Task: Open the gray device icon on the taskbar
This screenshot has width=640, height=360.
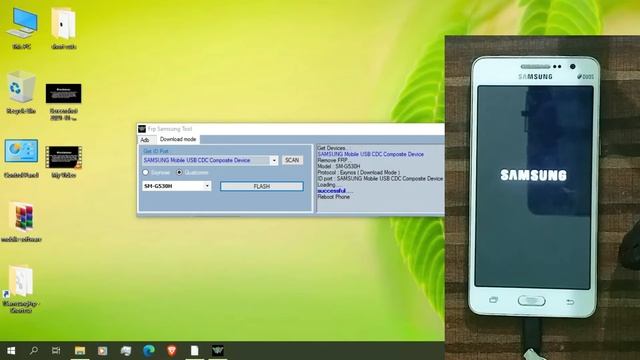Action: [x=126, y=351]
